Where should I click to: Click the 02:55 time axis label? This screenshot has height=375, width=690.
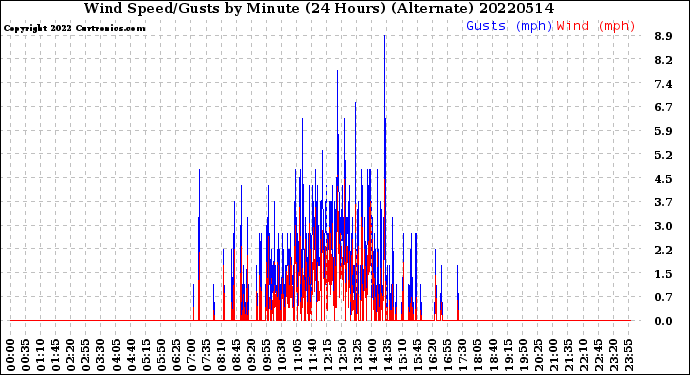(x=86, y=355)
